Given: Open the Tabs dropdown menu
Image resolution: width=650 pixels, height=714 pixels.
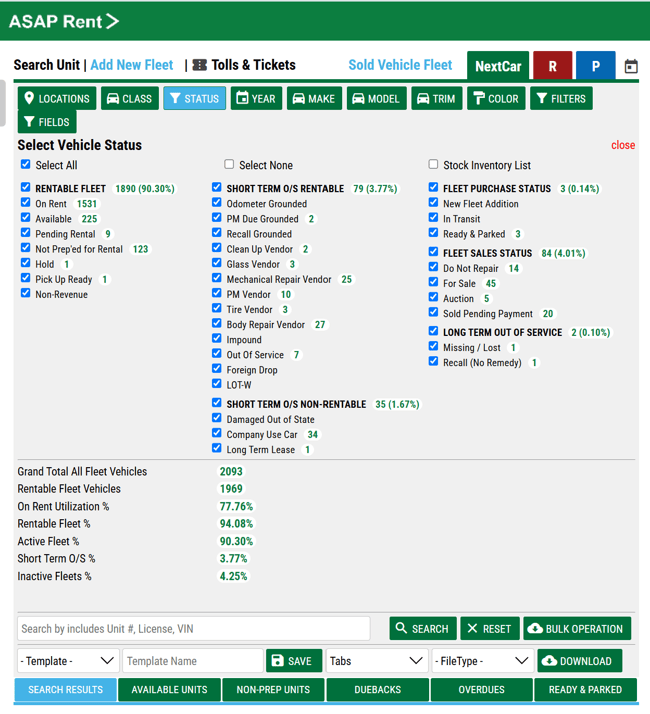Looking at the screenshot, I should tap(377, 661).
